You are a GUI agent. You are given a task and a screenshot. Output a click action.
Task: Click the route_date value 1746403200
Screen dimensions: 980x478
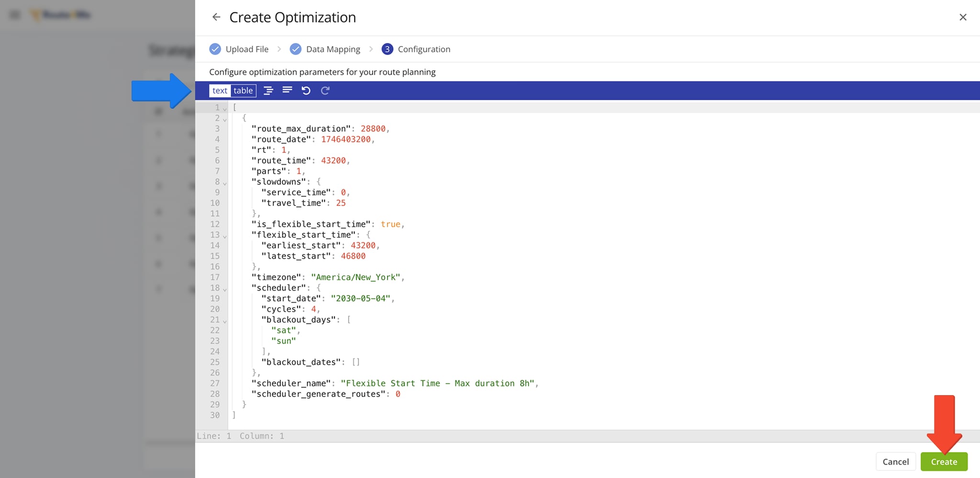[x=345, y=139]
